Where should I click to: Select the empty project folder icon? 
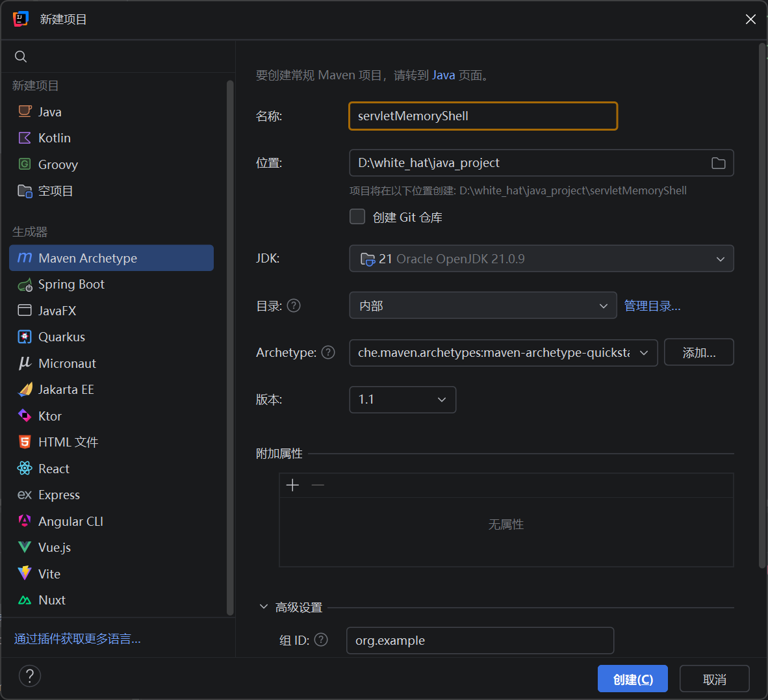[x=25, y=190]
